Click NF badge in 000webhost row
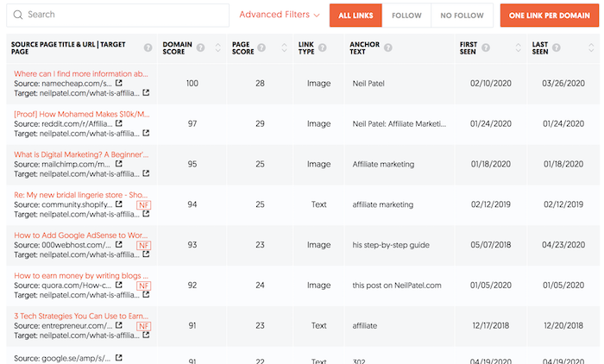Image resolution: width=604 pixels, height=364 pixels. (144, 245)
